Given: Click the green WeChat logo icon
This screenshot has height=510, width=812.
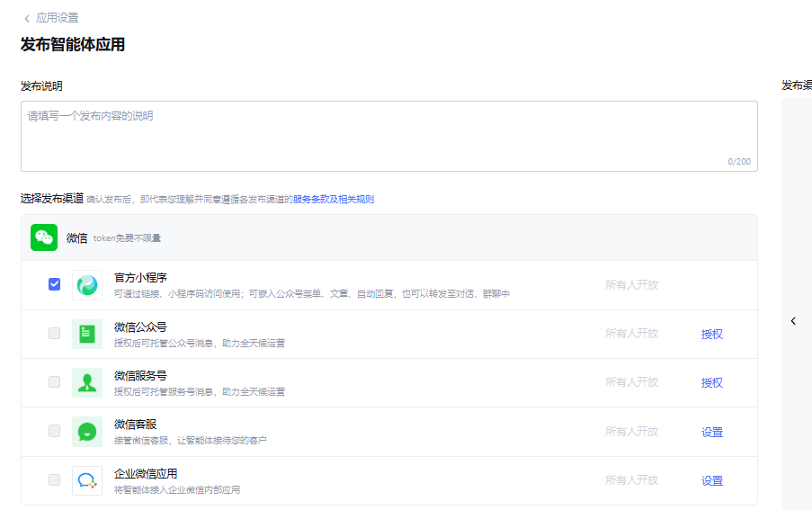Looking at the screenshot, I should (x=44, y=237).
